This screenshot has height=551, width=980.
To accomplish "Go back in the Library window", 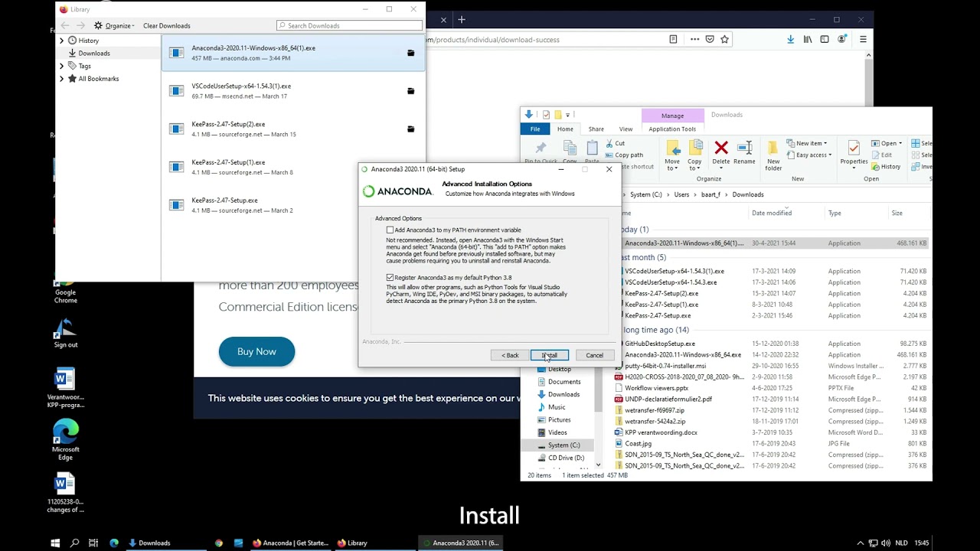I will point(65,25).
